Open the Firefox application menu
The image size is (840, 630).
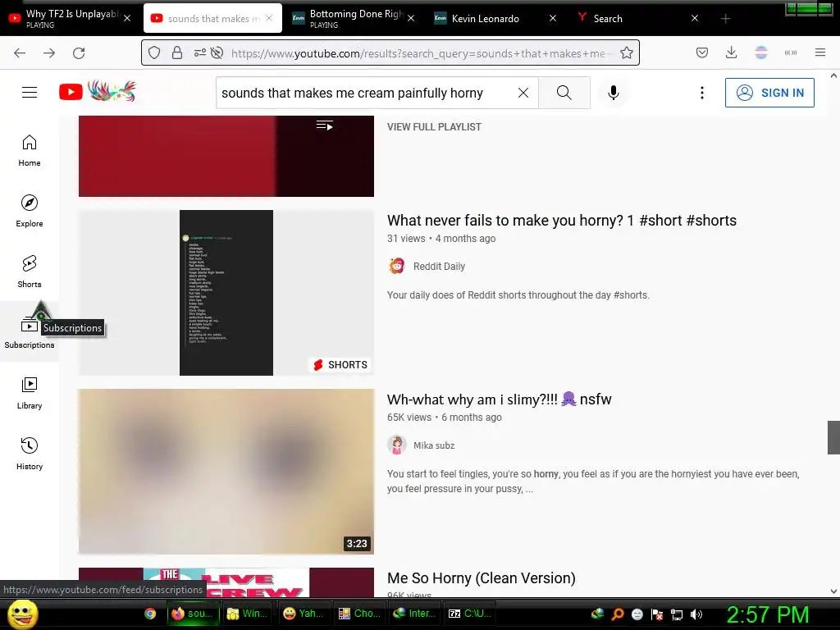[x=819, y=52]
